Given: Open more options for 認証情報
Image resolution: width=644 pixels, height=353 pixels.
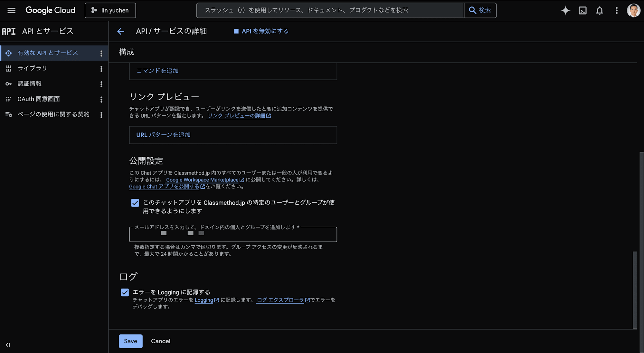Looking at the screenshot, I should pyautogui.click(x=101, y=84).
